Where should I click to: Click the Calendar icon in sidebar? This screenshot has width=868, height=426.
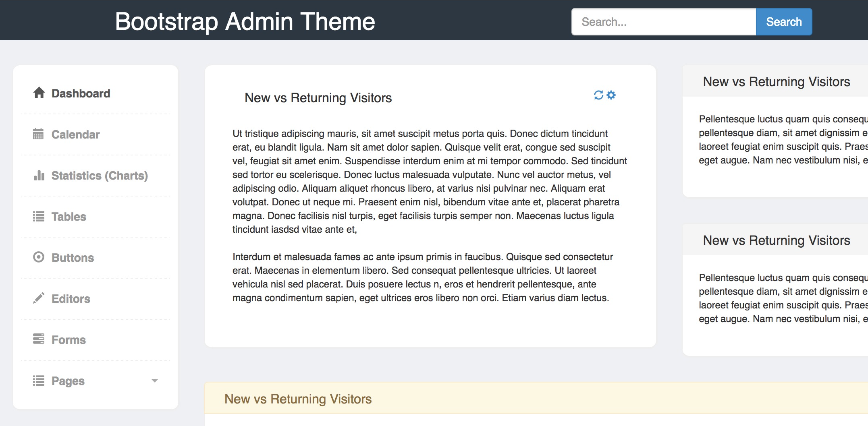38,134
